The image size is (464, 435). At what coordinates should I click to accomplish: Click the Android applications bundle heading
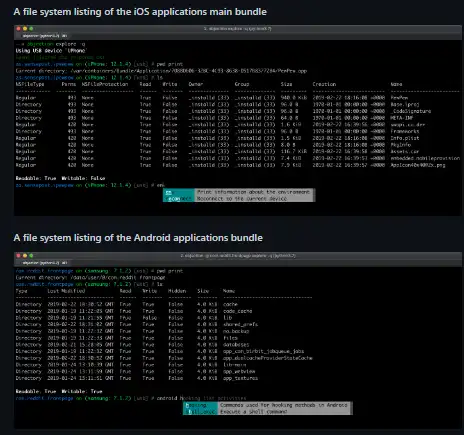point(138,238)
